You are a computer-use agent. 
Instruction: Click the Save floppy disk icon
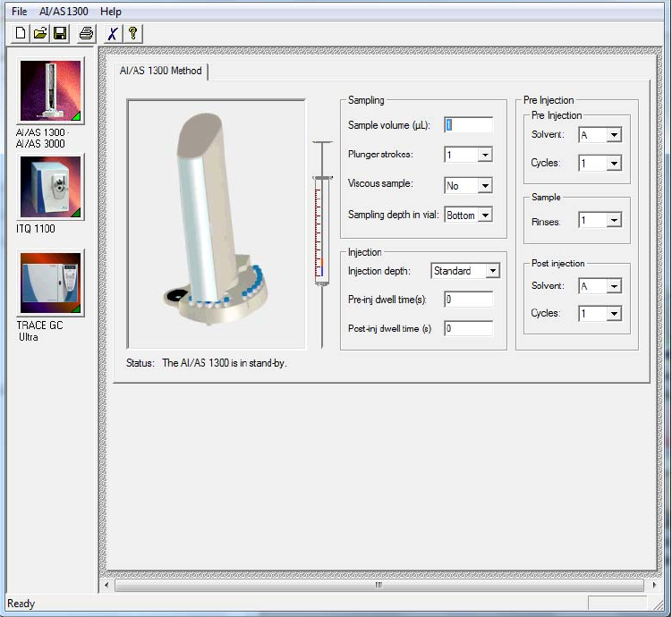(60, 33)
